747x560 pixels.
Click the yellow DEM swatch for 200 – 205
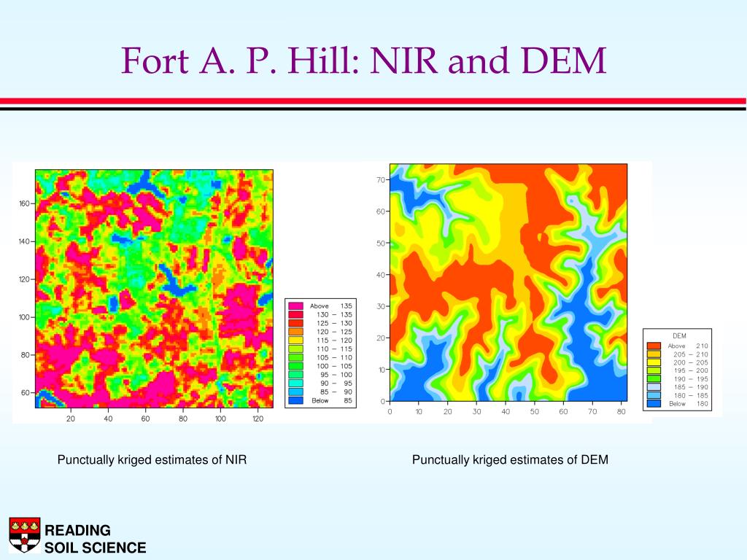(x=654, y=362)
